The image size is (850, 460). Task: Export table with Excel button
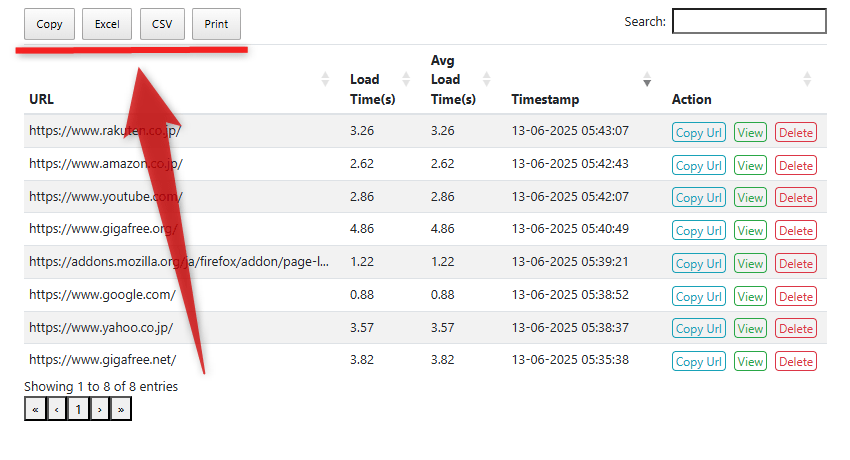107,24
